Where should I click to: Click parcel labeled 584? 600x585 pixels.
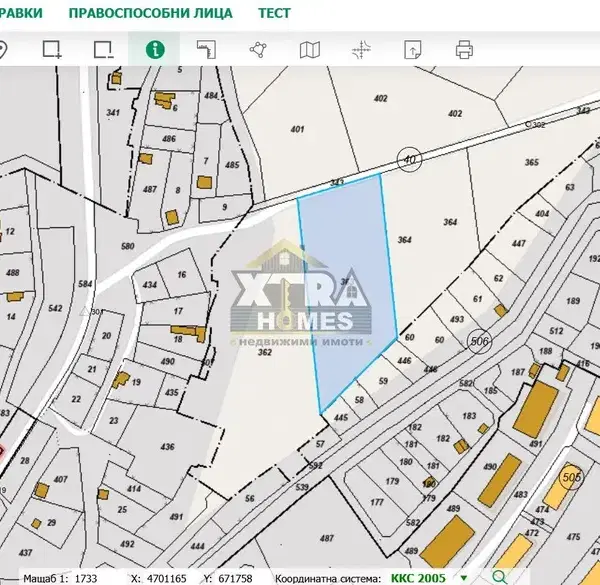pos(85,284)
